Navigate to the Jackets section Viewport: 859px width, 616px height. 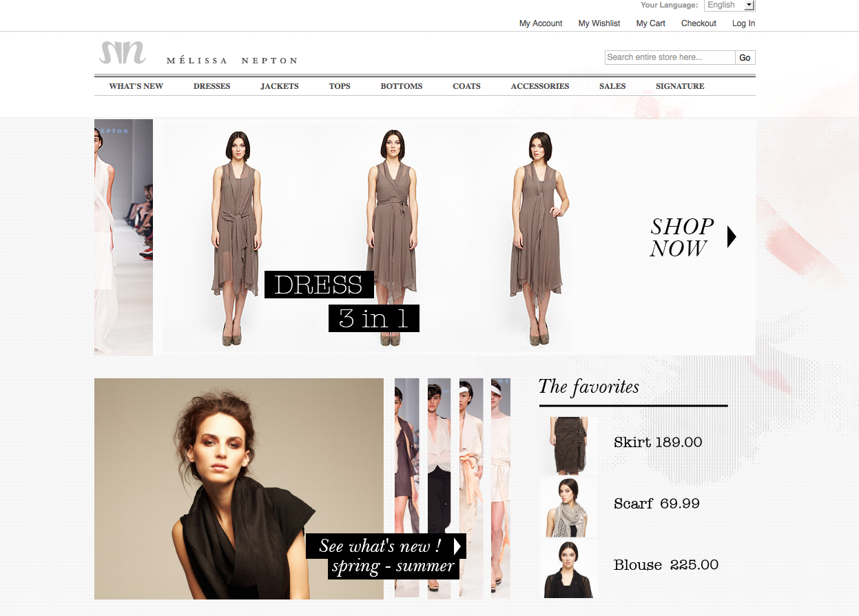(x=280, y=86)
